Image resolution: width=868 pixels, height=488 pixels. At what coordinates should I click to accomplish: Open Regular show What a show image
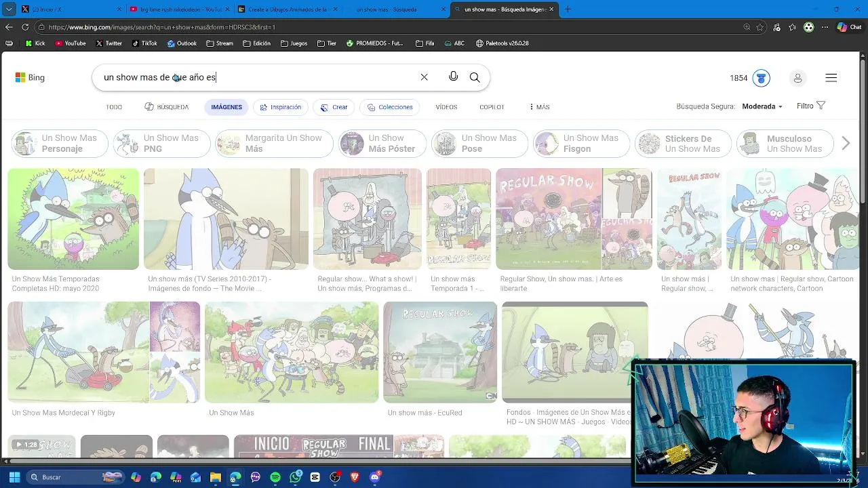pos(368,219)
